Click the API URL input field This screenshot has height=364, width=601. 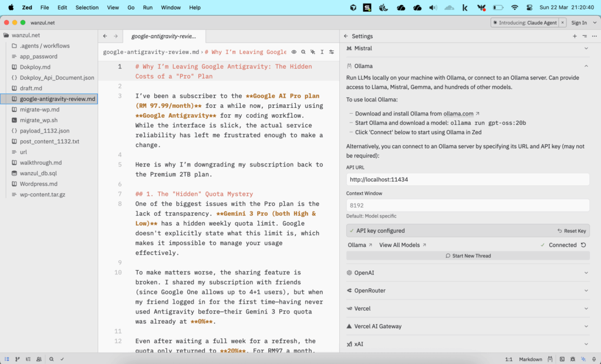(x=467, y=180)
